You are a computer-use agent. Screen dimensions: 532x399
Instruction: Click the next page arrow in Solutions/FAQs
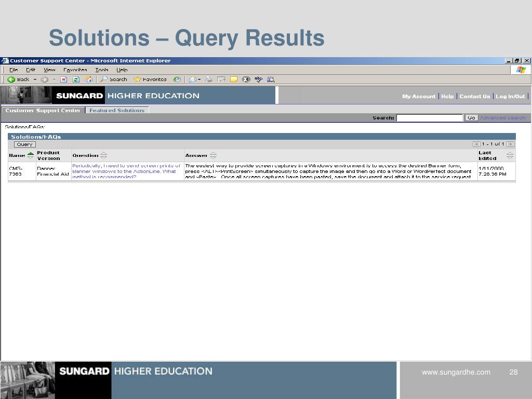(x=510, y=144)
